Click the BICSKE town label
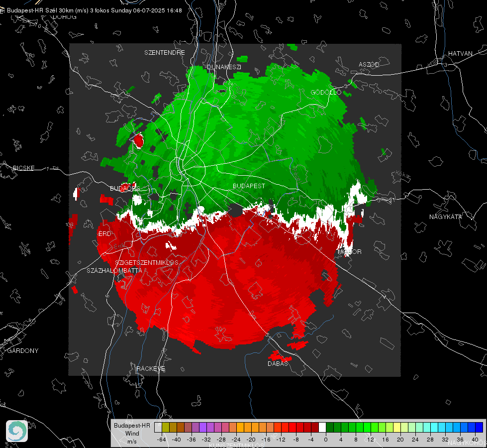Screen dimensions: 487x448 (x=23, y=168)
